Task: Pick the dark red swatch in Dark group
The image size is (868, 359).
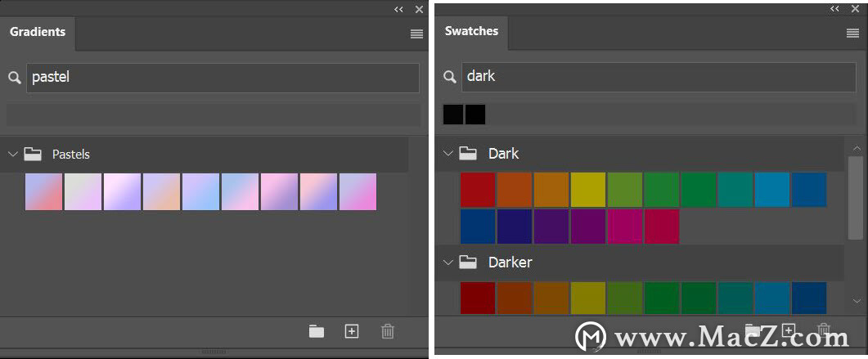Action: [x=478, y=190]
